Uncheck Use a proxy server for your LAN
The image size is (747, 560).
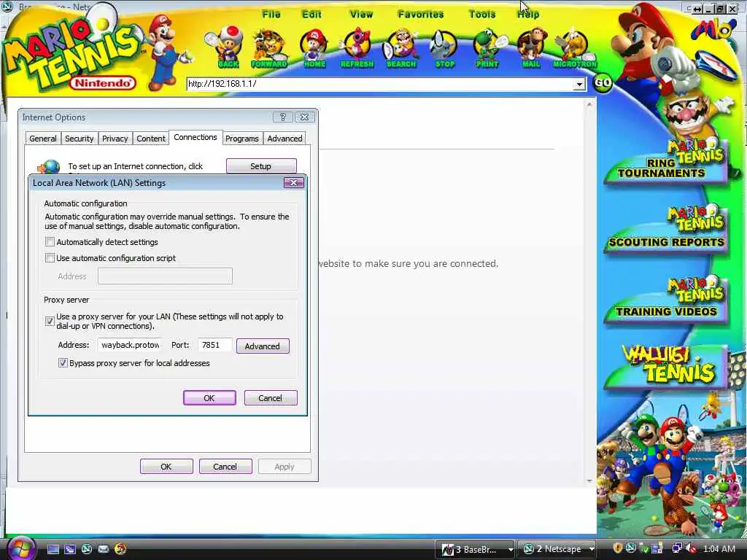click(50, 321)
